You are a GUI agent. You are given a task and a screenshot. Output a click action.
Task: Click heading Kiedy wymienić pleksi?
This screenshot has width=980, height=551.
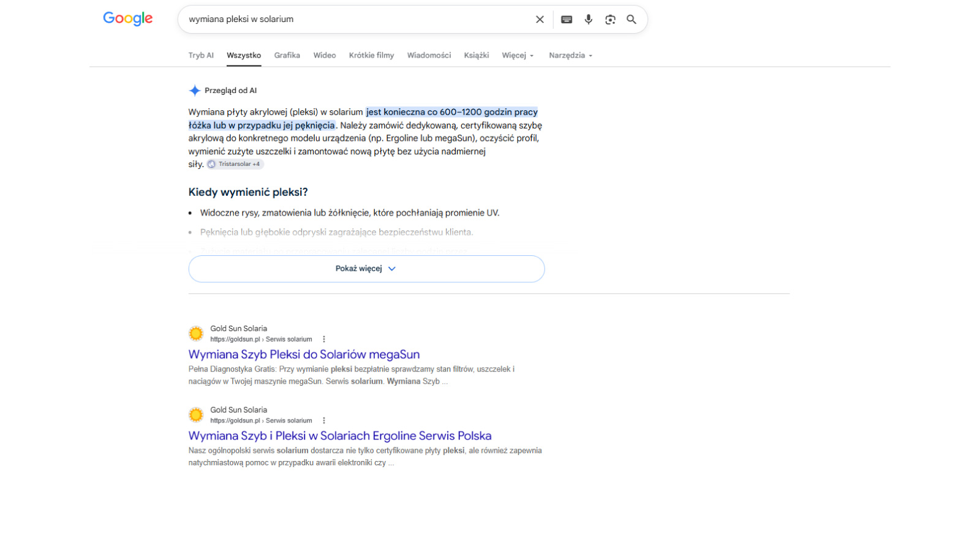(248, 192)
